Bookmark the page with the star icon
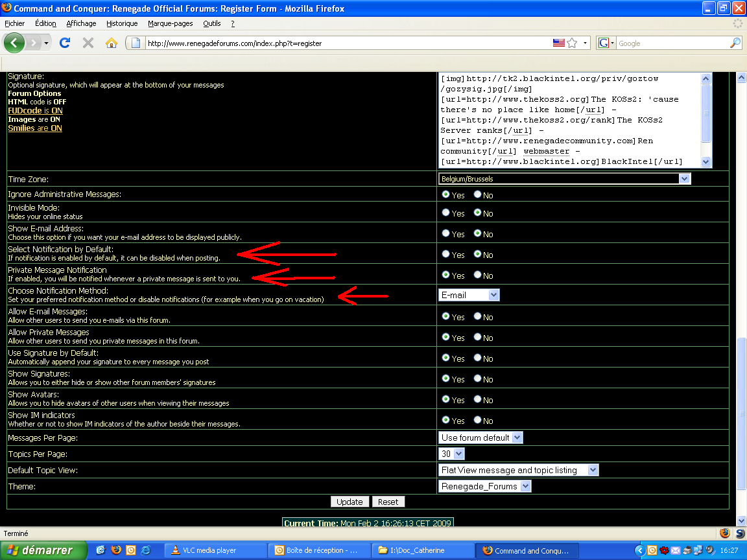 572,43
